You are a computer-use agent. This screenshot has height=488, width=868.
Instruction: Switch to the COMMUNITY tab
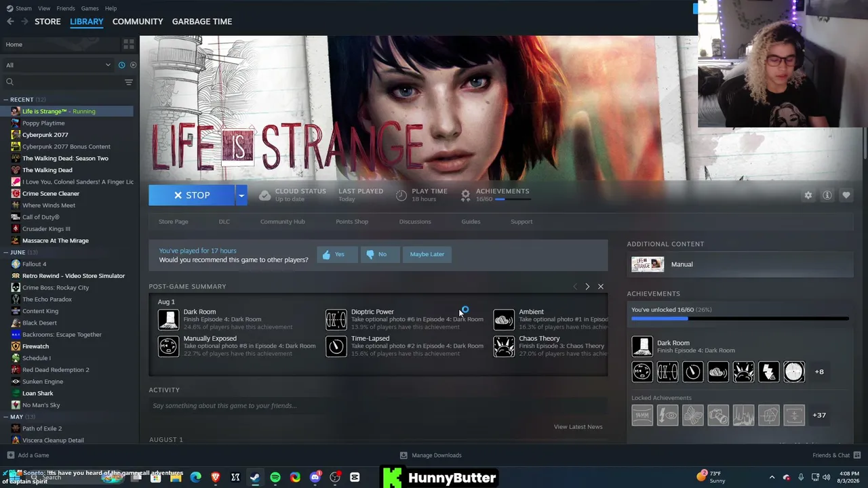coord(138,22)
